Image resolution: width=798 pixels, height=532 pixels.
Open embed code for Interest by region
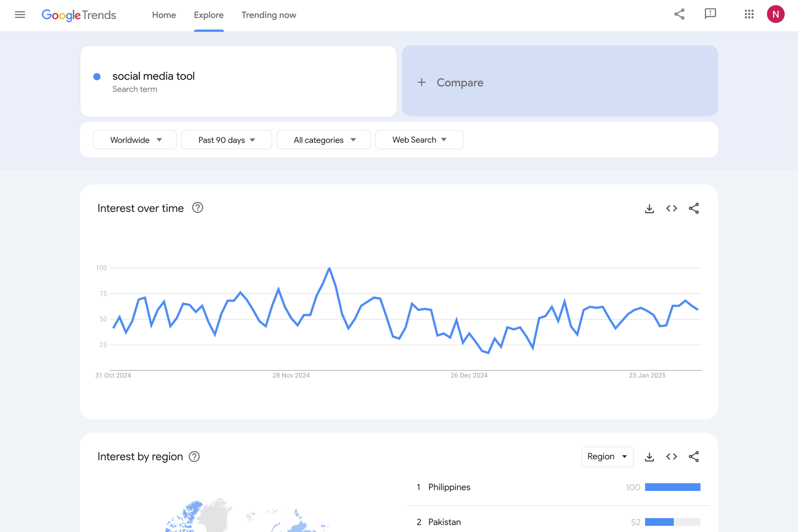tap(671, 457)
